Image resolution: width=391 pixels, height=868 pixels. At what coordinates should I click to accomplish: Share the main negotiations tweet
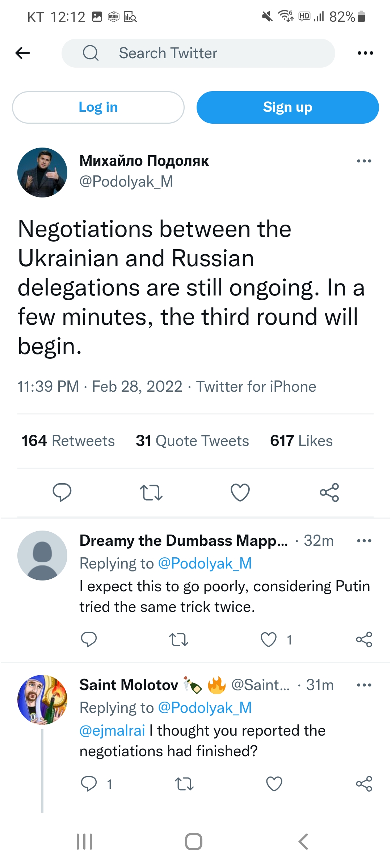(x=329, y=492)
